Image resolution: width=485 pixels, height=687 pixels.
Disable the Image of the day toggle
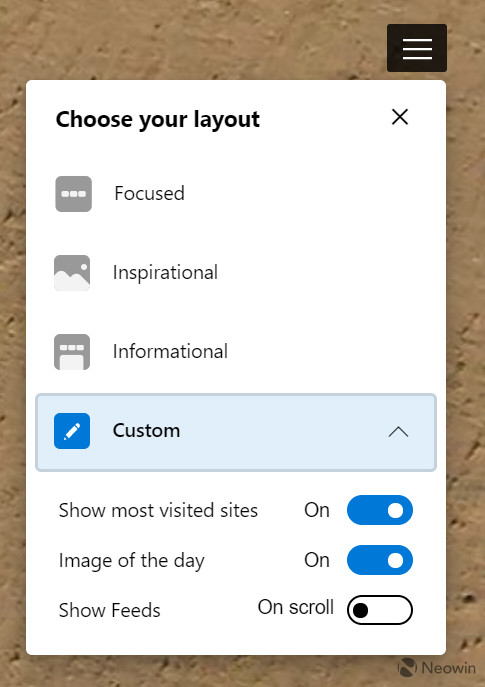pos(379,560)
